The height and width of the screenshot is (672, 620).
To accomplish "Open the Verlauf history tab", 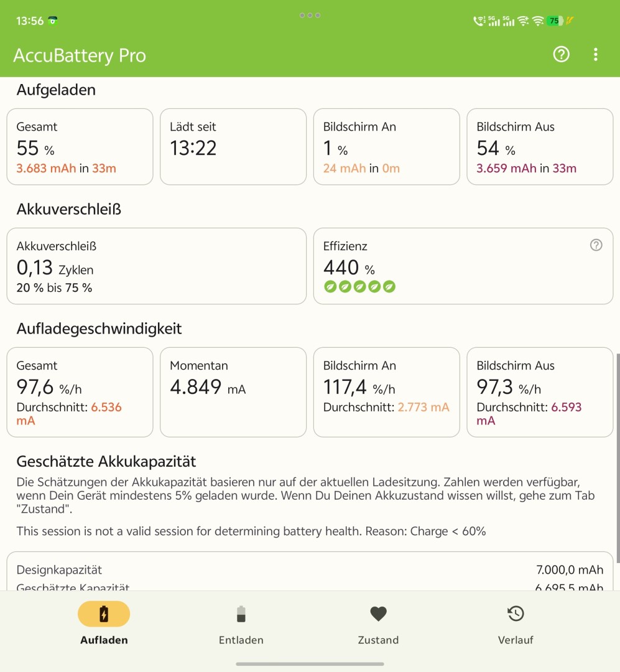I will point(516,625).
